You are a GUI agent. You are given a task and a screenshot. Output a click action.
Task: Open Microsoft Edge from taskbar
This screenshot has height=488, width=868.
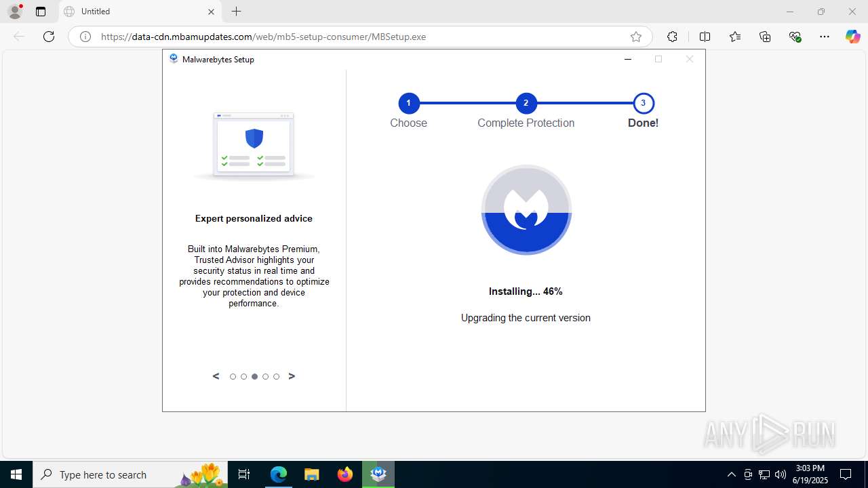tap(279, 474)
